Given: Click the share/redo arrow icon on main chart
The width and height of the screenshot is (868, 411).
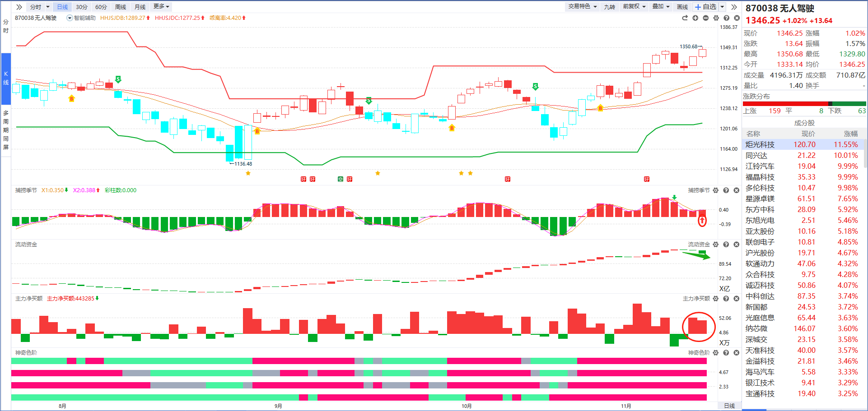Looking at the screenshot, I should click(x=685, y=18).
